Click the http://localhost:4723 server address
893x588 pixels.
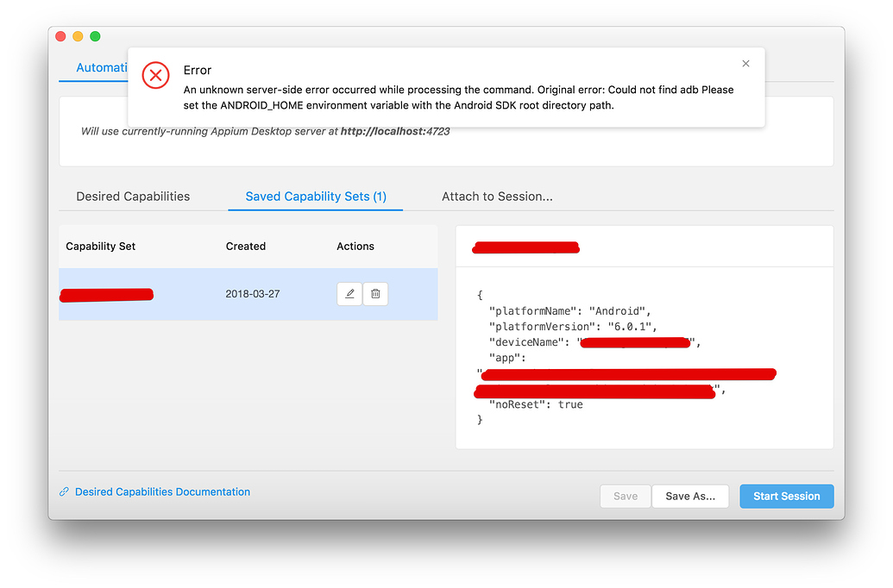(x=393, y=131)
